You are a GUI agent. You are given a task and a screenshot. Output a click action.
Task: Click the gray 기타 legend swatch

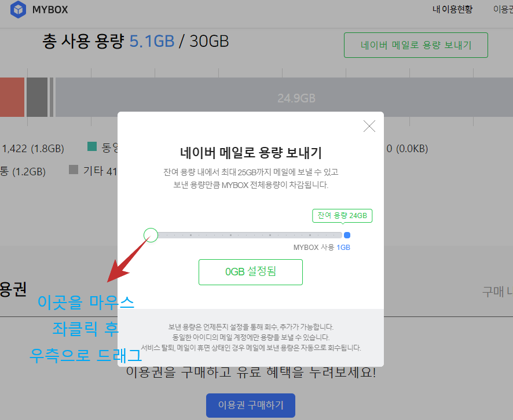tap(74, 170)
